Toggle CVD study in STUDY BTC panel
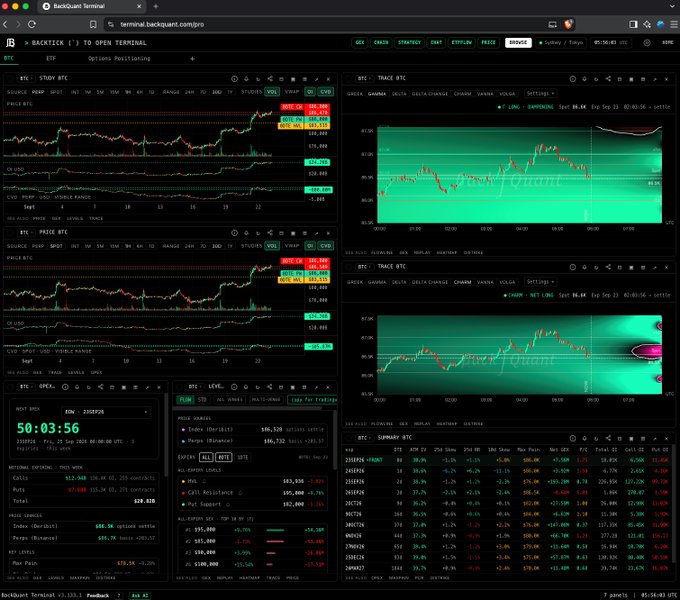680x600 pixels. point(326,92)
